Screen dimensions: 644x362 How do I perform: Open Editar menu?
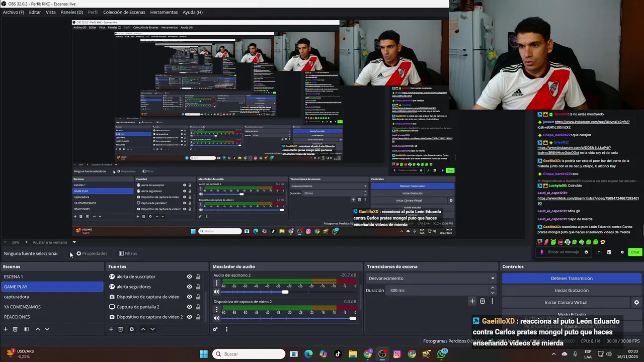click(35, 12)
